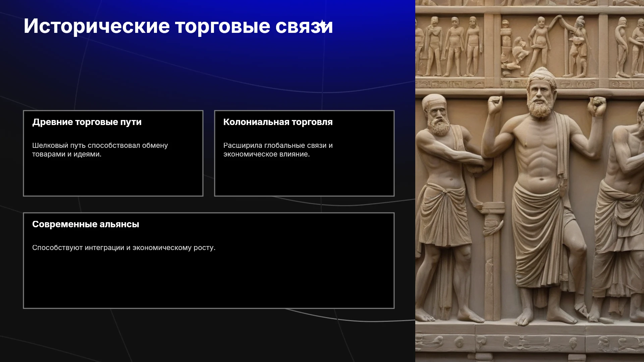Click the star sparkle icon over the title

322,25
